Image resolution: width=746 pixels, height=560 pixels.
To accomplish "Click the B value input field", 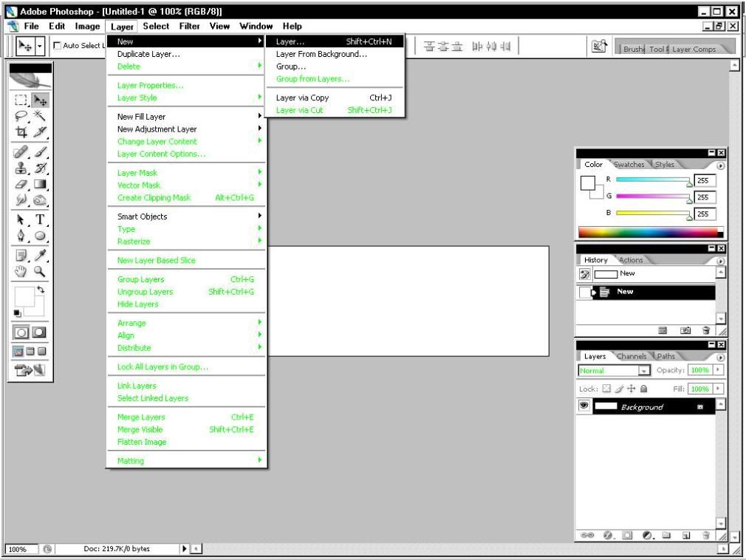I will (705, 214).
